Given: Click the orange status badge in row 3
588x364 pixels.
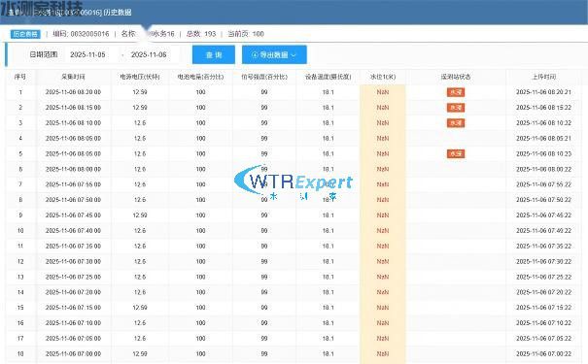Looking at the screenshot, I should [456, 123].
